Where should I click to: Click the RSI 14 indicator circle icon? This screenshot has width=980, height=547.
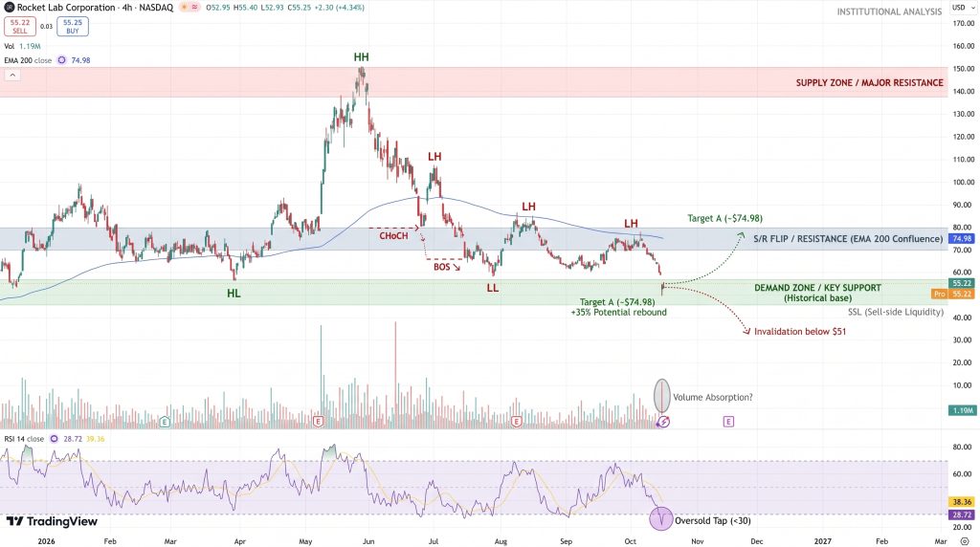(55, 439)
